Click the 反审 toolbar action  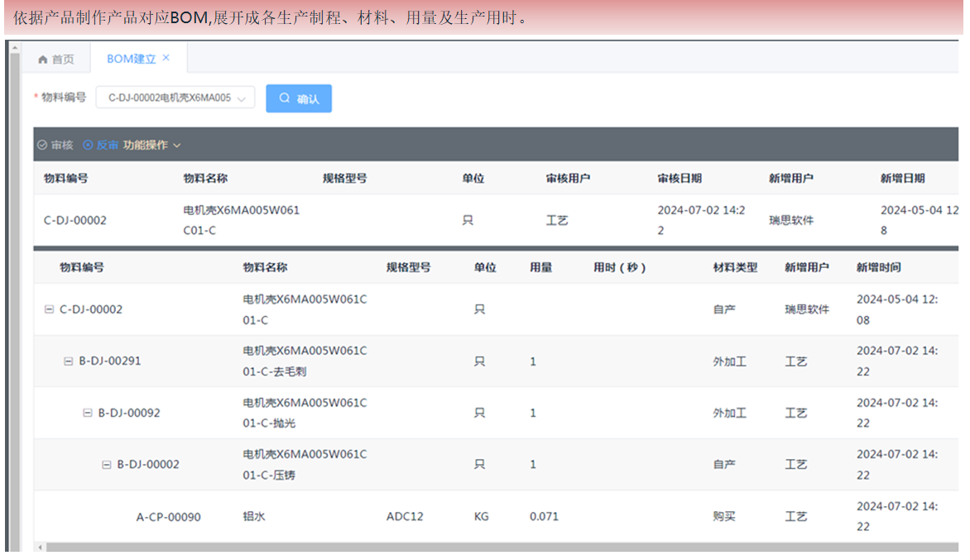[x=101, y=146]
